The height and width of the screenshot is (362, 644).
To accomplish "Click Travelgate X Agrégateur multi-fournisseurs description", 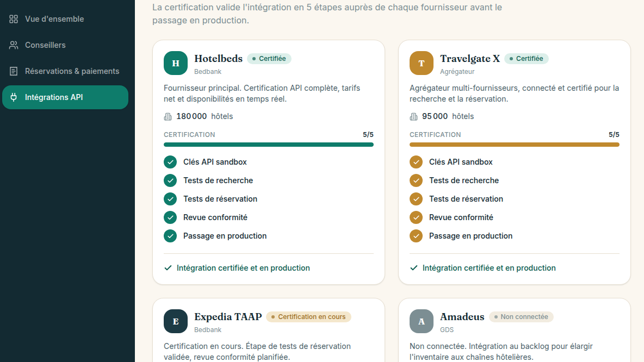I will 514,93.
